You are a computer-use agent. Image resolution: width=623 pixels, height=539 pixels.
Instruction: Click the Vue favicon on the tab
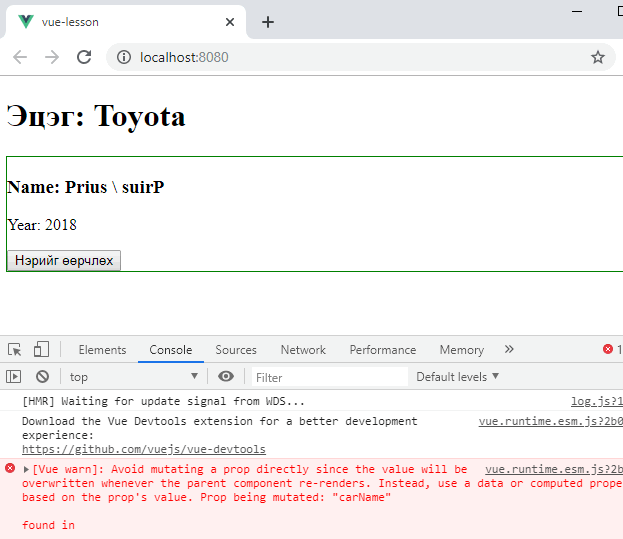tap(26, 22)
